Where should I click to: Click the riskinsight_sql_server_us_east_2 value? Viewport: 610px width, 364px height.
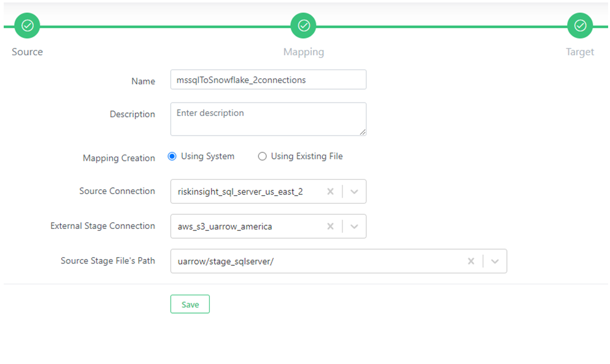click(240, 192)
